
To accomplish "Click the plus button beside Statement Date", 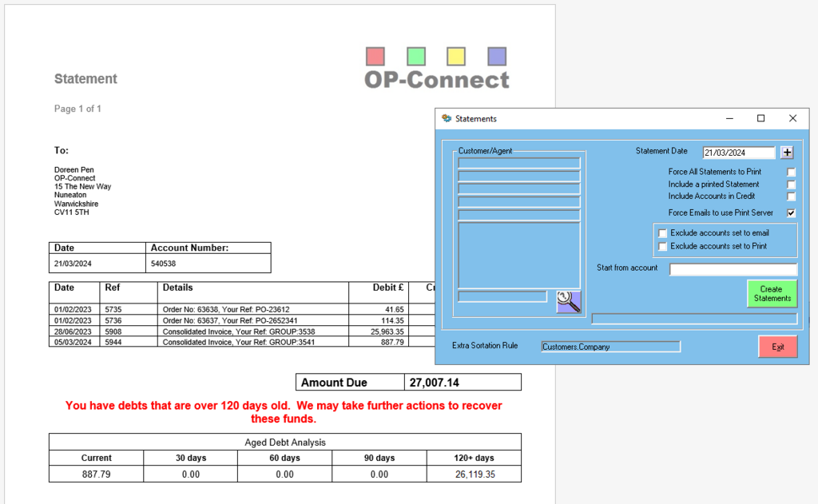I will [787, 153].
